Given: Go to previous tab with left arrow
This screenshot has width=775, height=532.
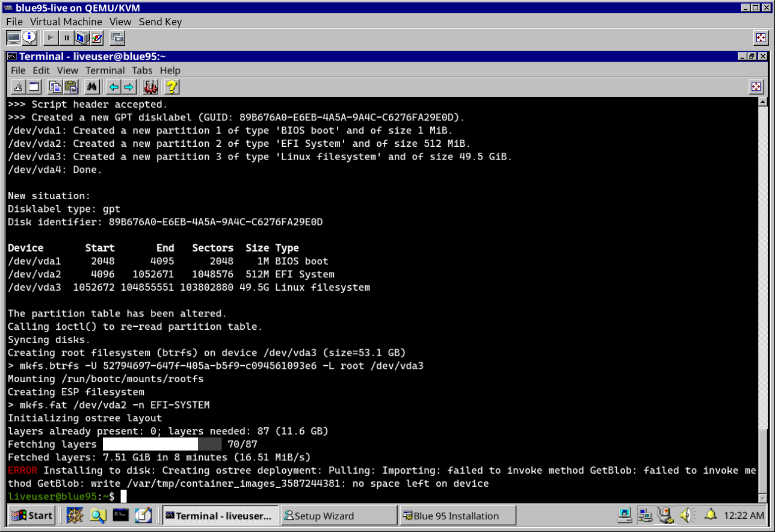Looking at the screenshot, I should tap(113, 87).
